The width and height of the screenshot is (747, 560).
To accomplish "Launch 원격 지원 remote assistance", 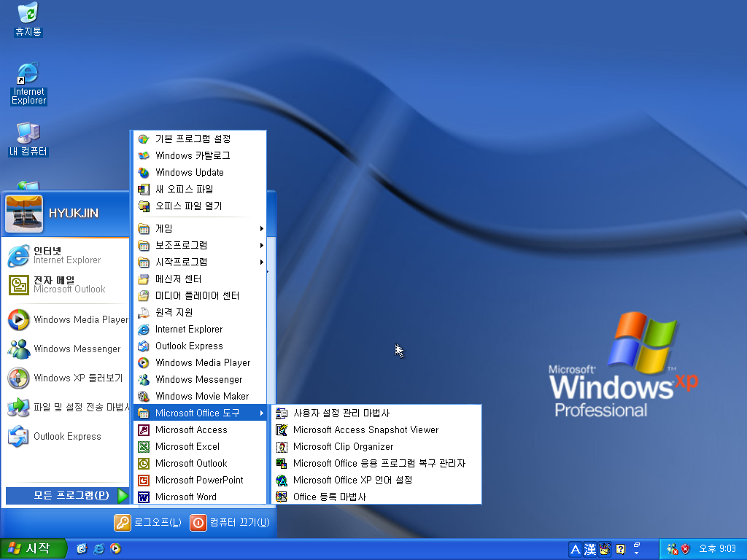I will point(200,312).
